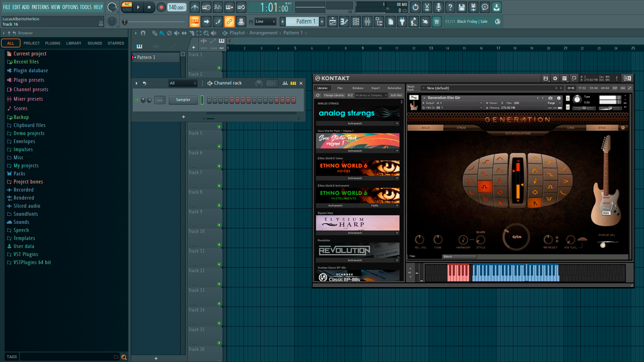Screen dimensions: 644x362
Task: Open the TOOLS menu
Action: (86, 7)
